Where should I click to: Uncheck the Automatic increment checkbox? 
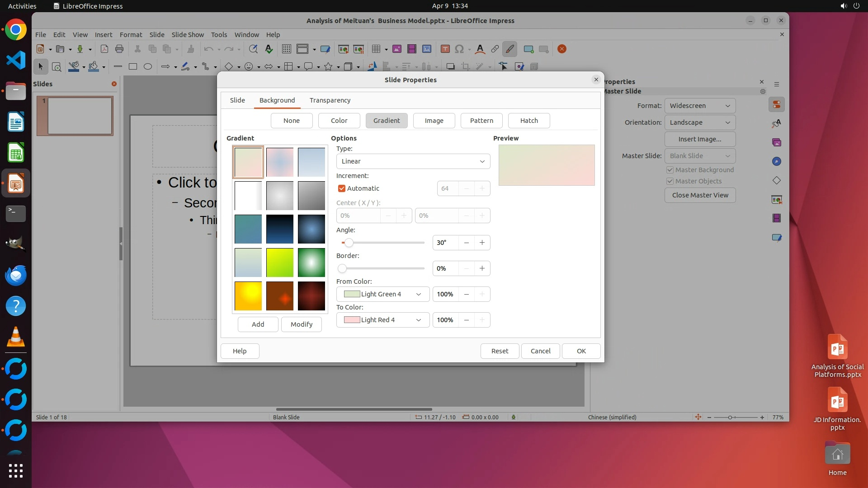click(342, 188)
